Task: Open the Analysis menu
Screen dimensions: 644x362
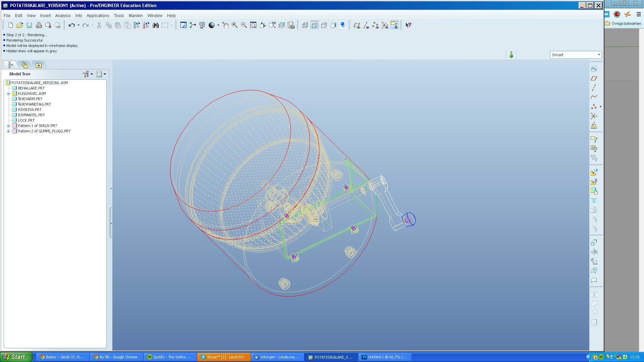Action: [x=63, y=16]
